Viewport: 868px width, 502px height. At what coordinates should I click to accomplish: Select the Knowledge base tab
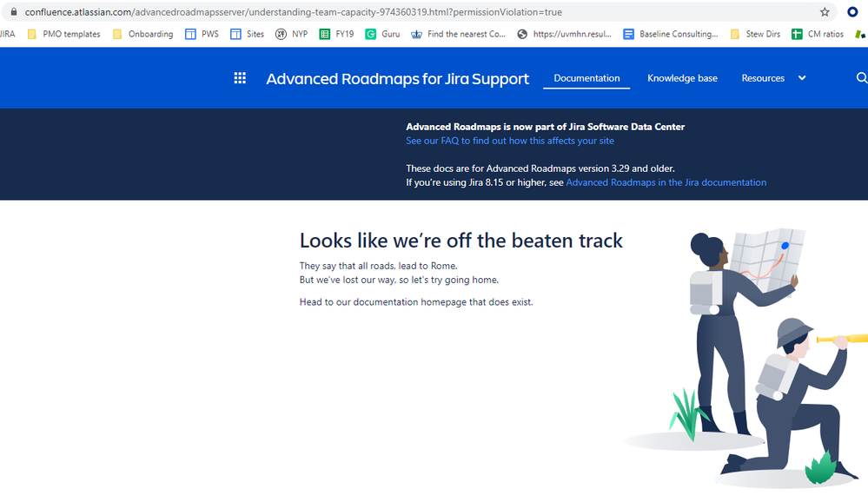(x=683, y=78)
